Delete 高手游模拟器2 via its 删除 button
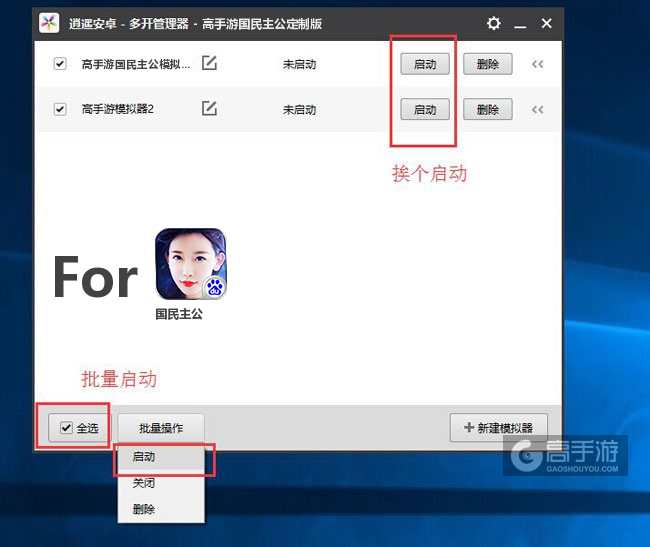Image resolution: width=650 pixels, height=547 pixels. 488,109
